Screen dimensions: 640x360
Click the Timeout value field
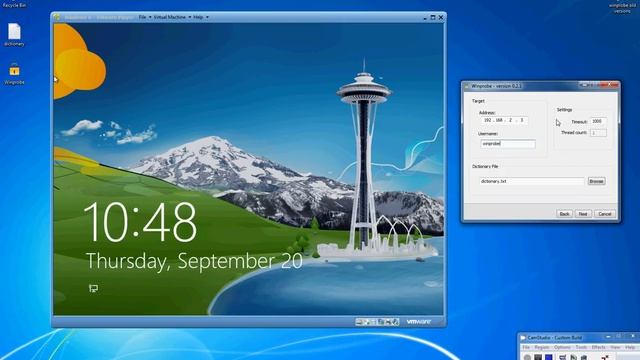click(x=598, y=121)
